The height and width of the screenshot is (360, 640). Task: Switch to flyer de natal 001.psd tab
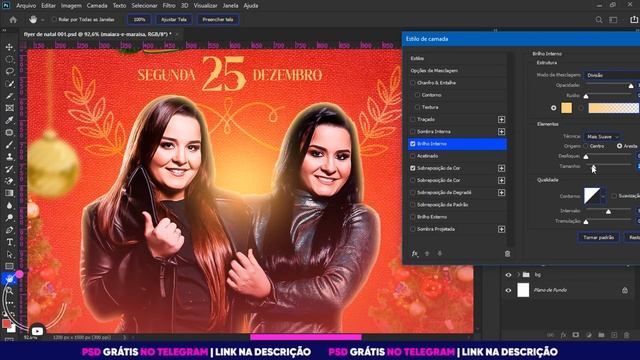[98, 34]
